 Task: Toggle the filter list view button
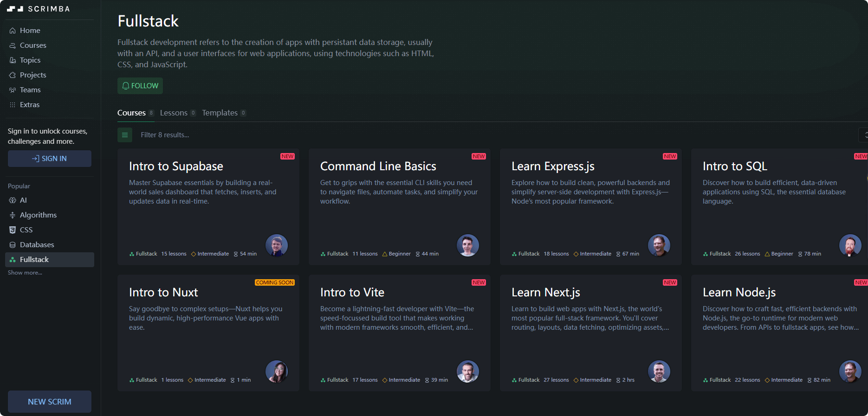tap(124, 135)
